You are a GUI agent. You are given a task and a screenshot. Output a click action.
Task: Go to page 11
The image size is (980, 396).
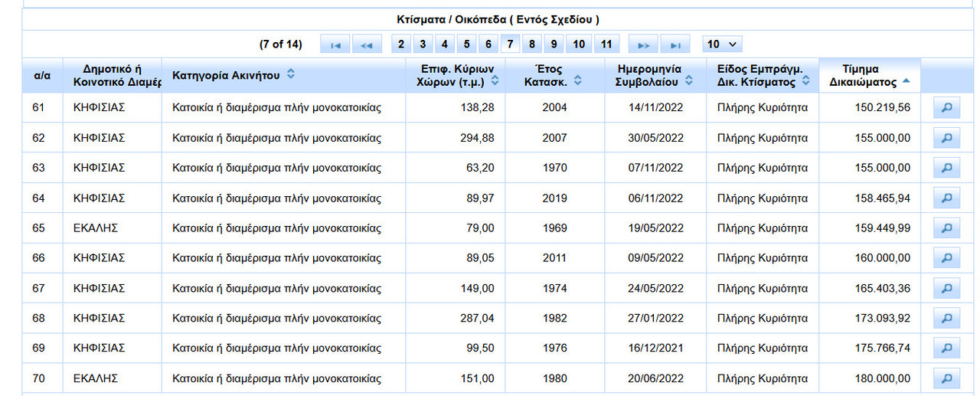coord(606,44)
